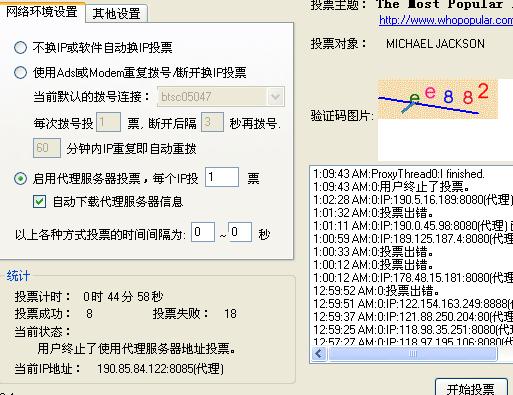Select log line 1:09:43 AM 用户终止了投票

[392, 187]
